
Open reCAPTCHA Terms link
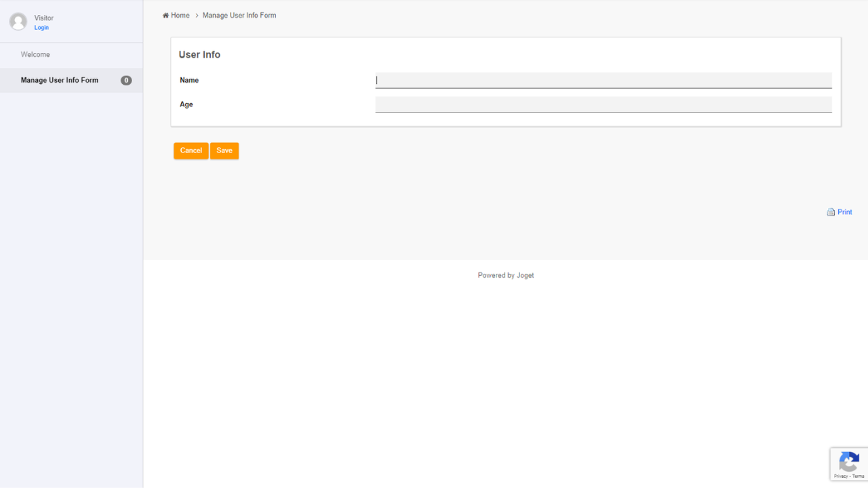click(x=859, y=476)
